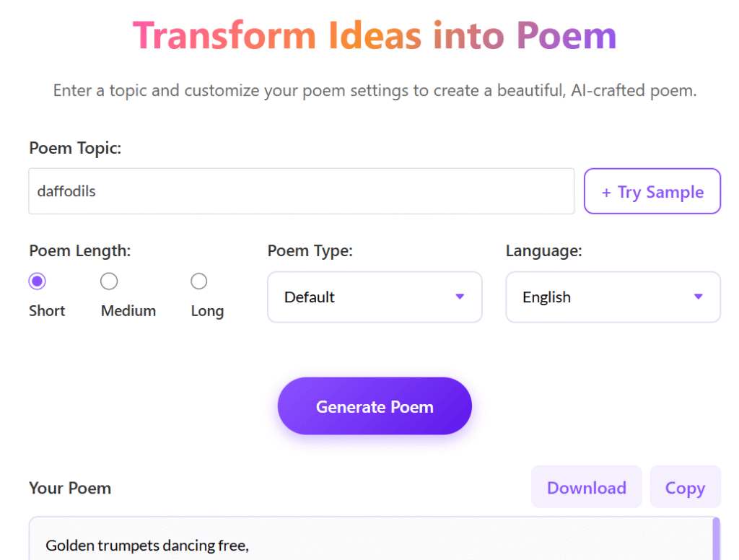
Task: Download the generated poem
Action: tap(586, 488)
